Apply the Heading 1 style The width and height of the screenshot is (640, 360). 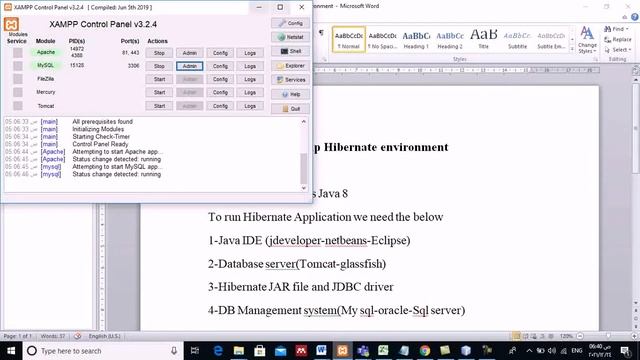[416, 39]
